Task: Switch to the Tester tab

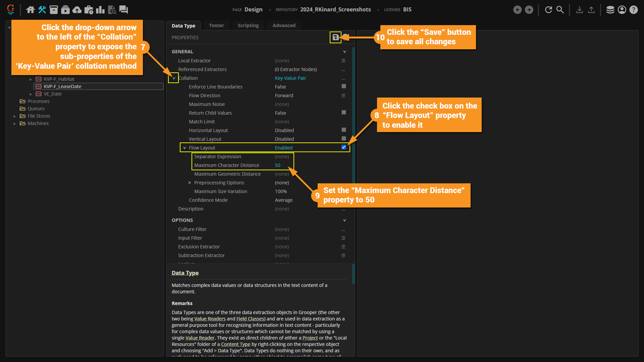Action: 216,25
